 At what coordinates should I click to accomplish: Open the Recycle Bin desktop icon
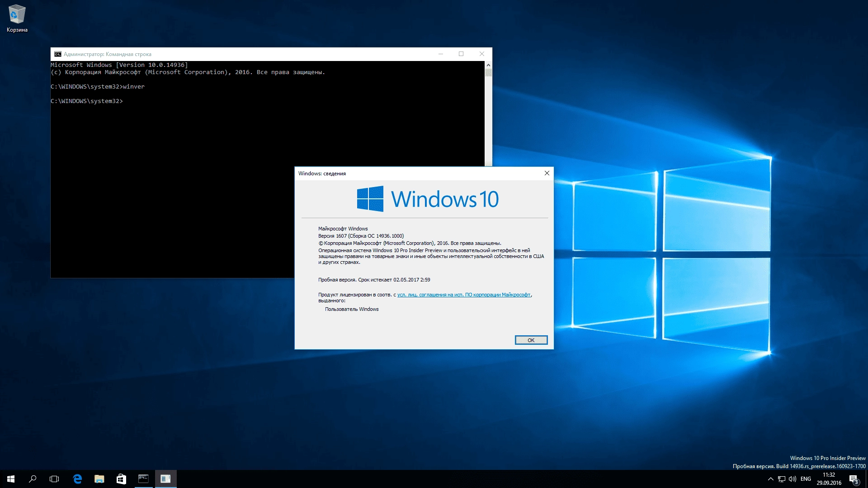coord(17,18)
